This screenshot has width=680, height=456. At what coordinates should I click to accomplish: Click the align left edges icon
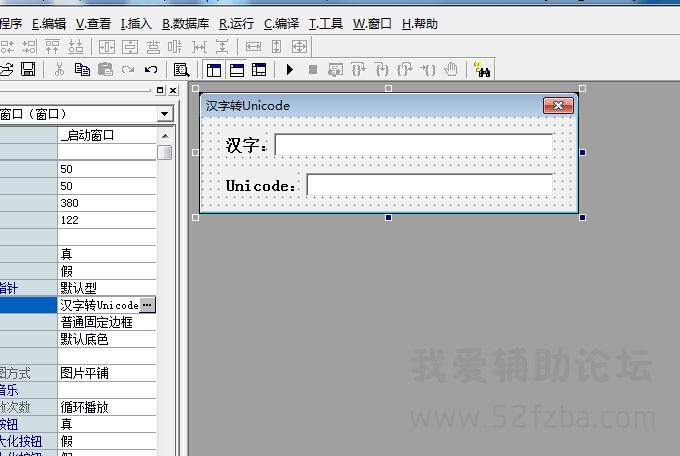coord(7,46)
